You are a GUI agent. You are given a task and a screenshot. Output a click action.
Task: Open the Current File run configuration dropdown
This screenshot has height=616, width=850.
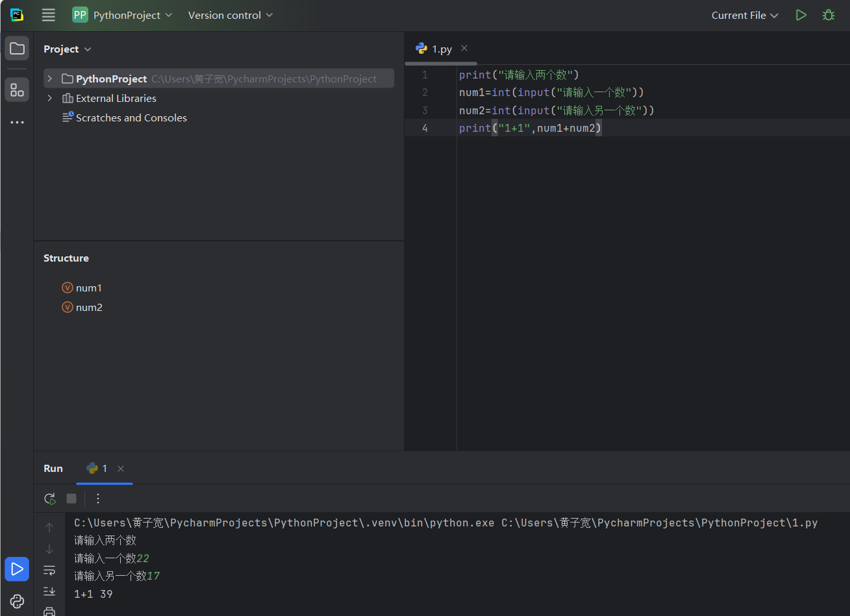click(744, 15)
